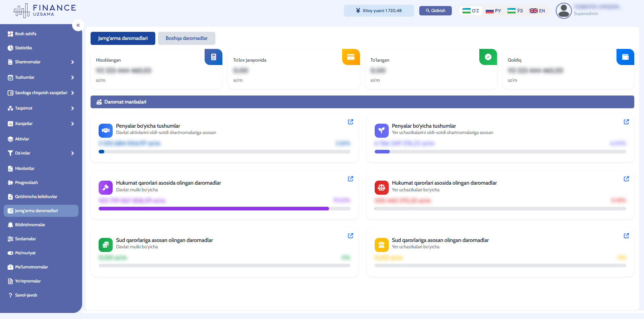Open external link on first Penyalar card
644x319 pixels.
click(351, 122)
